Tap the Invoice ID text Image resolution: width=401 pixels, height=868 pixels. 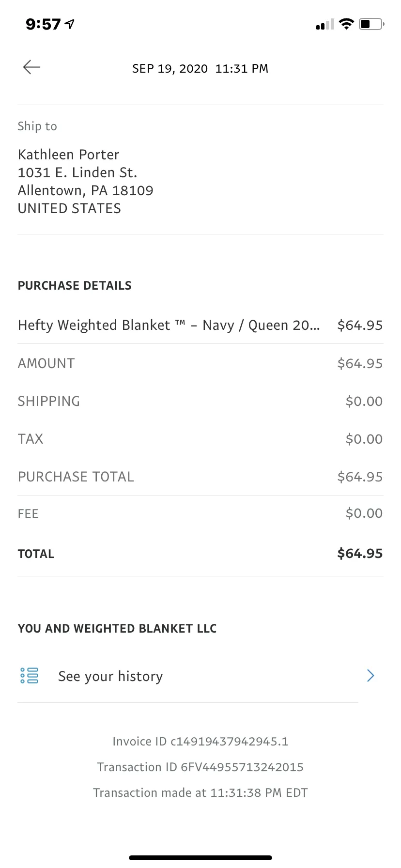coord(200,741)
